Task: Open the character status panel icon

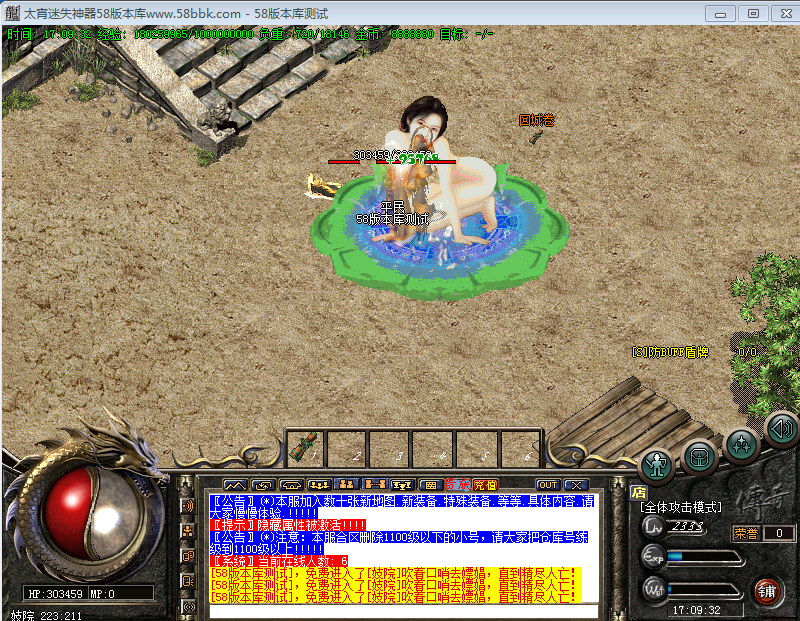Action: click(656, 465)
